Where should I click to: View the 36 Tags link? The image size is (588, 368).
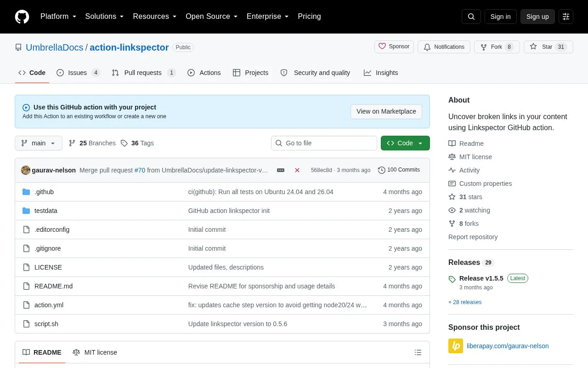pos(137,143)
